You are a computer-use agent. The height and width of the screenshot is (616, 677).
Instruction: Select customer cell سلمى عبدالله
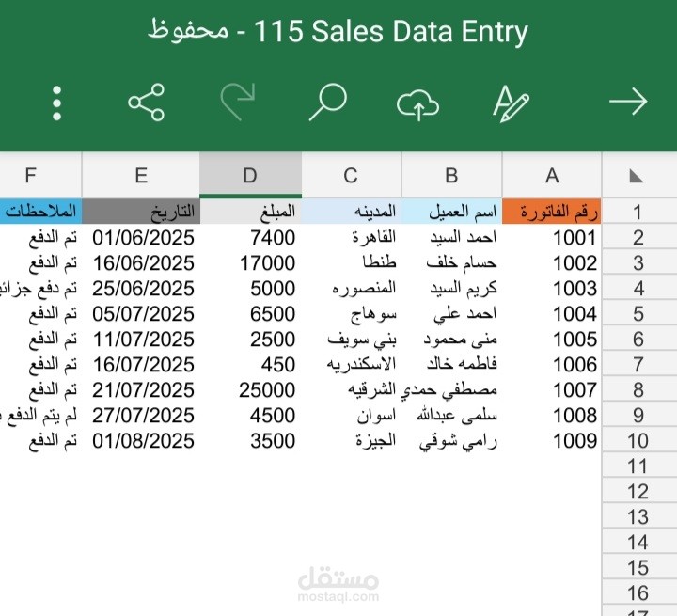click(x=451, y=415)
